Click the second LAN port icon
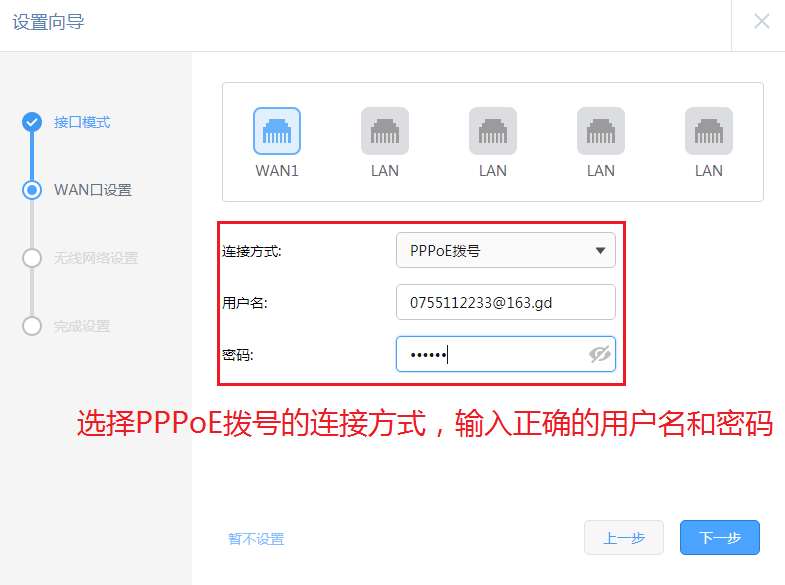785x585 pixels. tap(493, 131)
